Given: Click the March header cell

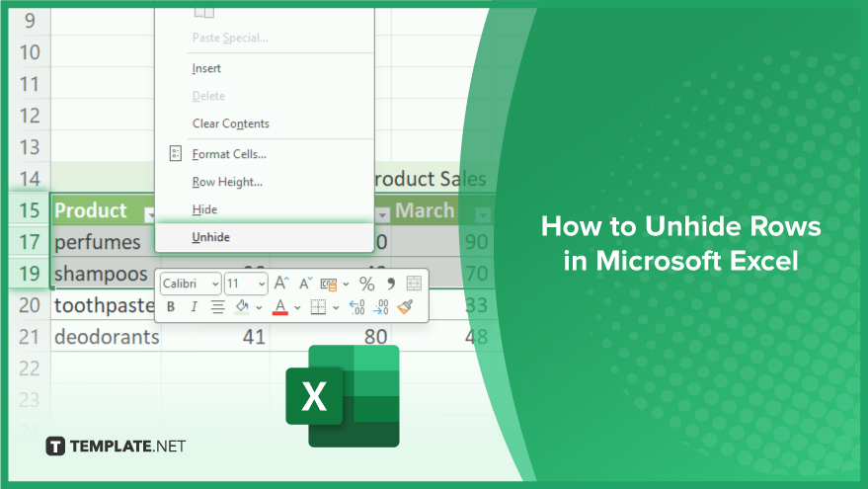Looking at the screenshot, I should pyautogui.click(x=441, y=210).
